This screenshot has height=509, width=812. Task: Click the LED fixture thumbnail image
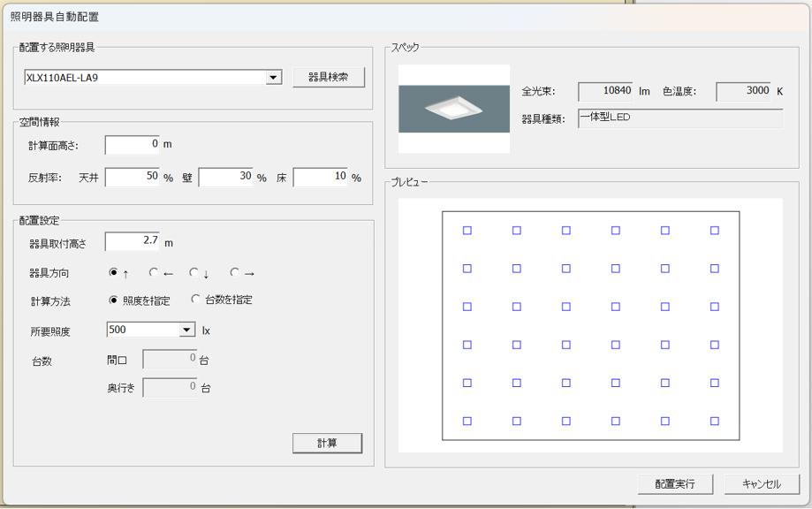pos(454,109)
